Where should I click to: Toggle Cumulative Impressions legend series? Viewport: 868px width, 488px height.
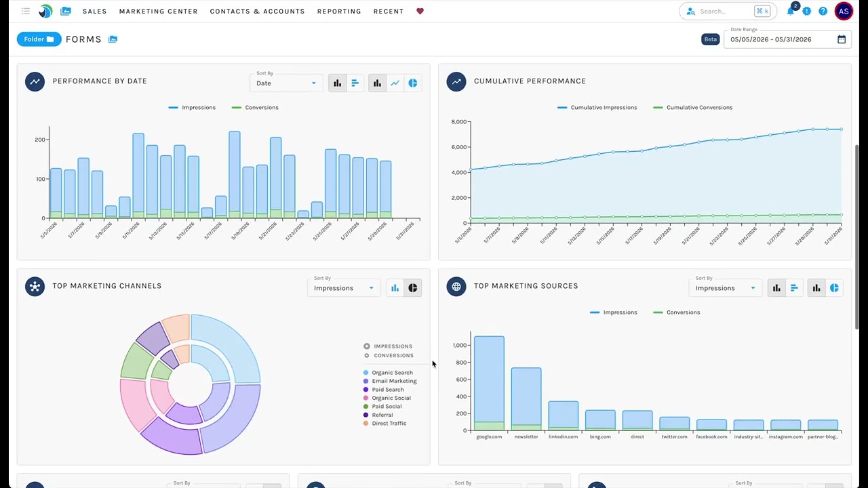(597, 108)
